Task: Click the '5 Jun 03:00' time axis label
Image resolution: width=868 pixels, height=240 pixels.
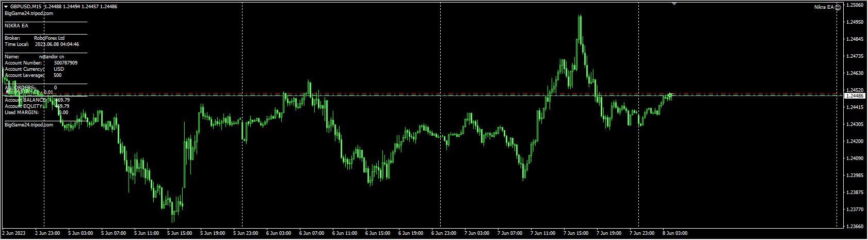Action: coord(81,233)
